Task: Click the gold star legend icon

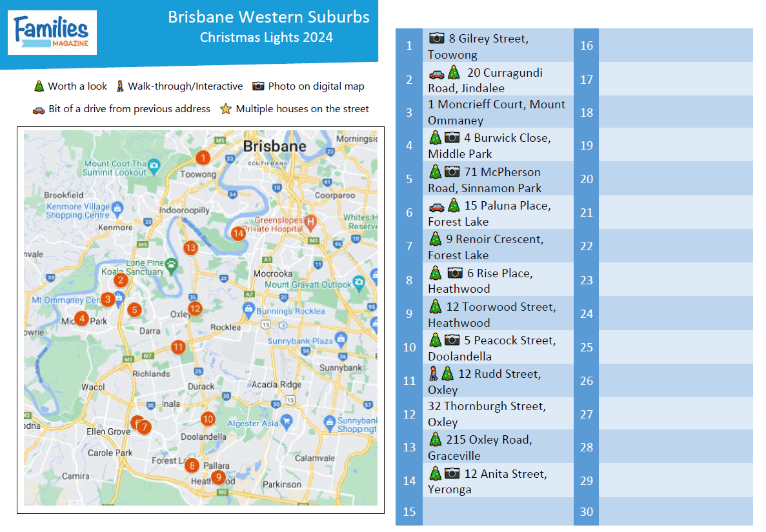Action: pyautogui.click(x=225, y=108)
